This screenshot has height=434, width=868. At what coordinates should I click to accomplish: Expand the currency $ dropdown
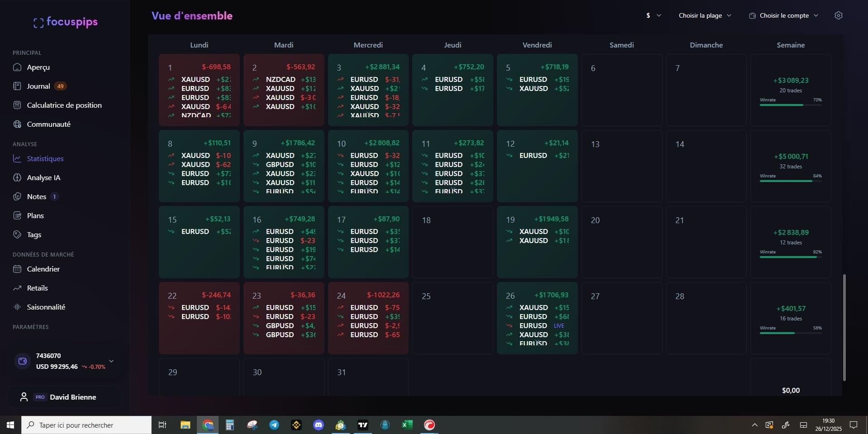pos(653,15)
